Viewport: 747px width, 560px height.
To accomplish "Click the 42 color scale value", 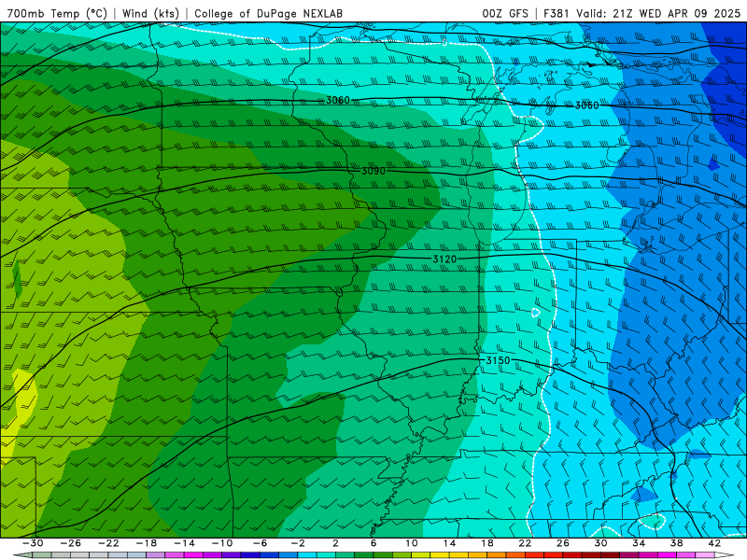I will (x=714, y=543).
